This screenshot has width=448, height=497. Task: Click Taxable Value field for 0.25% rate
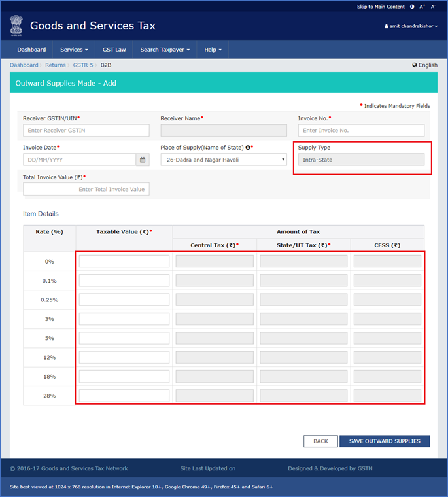[124, 300]
